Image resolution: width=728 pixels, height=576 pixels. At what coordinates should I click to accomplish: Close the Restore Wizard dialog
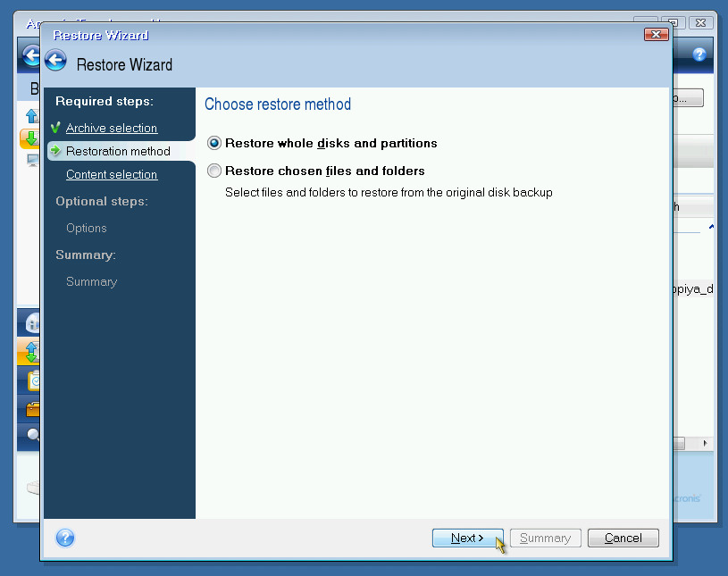point(656,34)
